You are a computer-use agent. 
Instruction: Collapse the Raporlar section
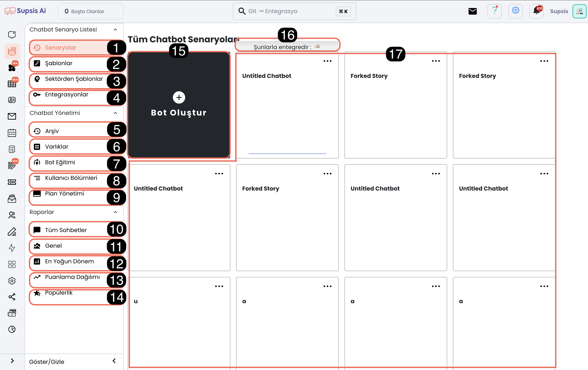(115, 212)
